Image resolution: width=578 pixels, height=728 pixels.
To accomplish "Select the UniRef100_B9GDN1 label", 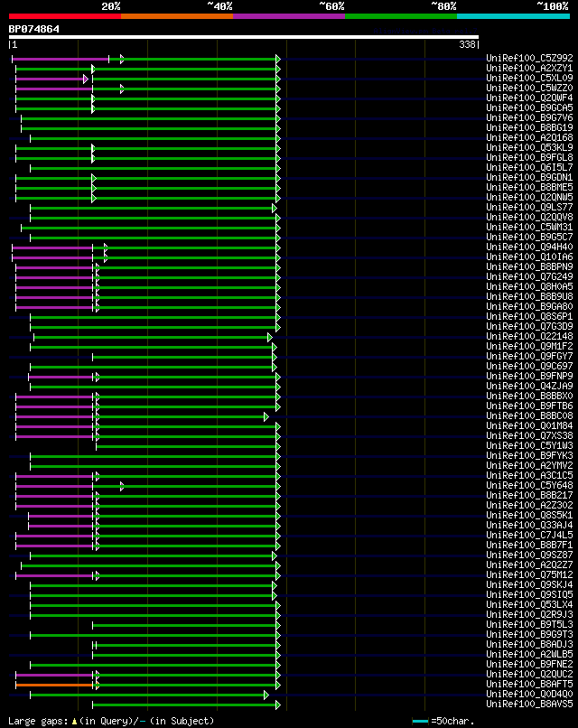I will click(x=529, y=177).
